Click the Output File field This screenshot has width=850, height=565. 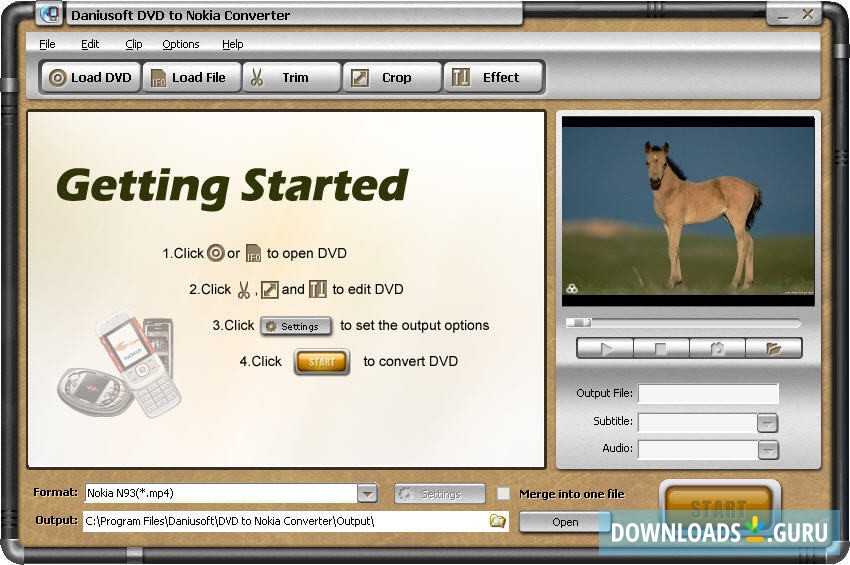[708, 394]
